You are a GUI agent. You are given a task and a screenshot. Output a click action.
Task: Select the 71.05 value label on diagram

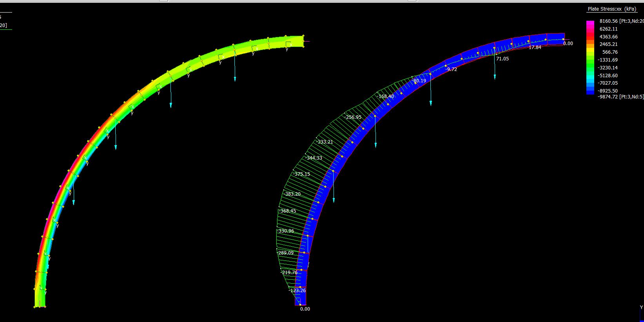click(x=502, y=59)
